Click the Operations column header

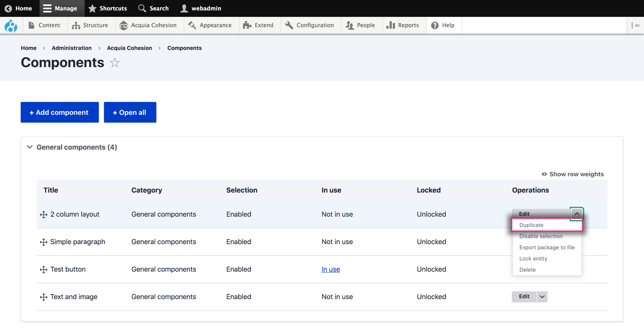click(531, 190)
